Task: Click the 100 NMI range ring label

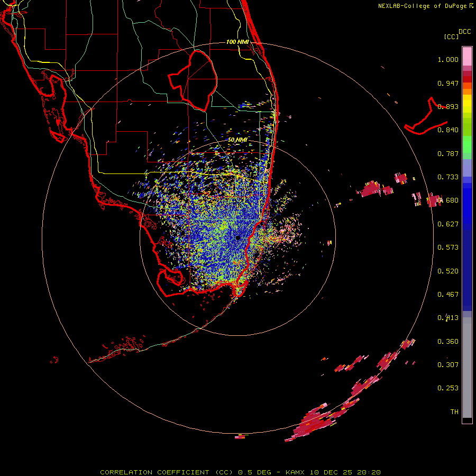Action: (x=237, y=42)
